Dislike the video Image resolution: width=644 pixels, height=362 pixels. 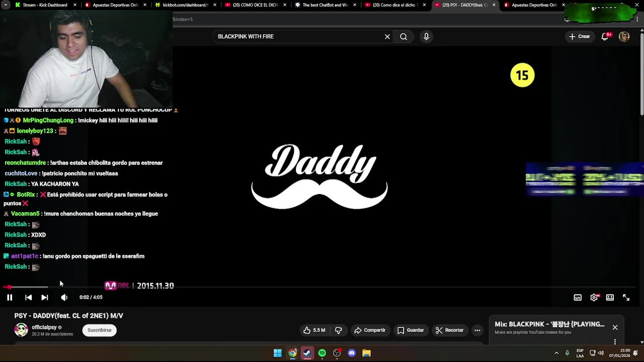point(338,330)
